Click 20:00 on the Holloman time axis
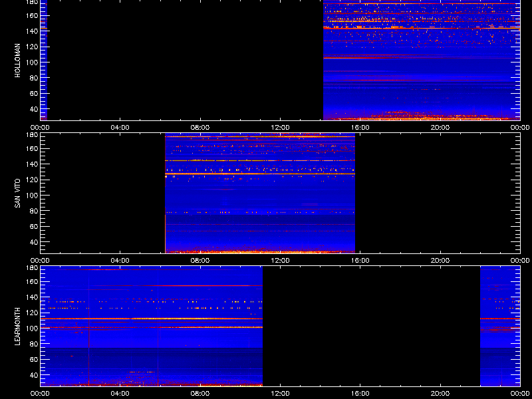 click(440, 128)
